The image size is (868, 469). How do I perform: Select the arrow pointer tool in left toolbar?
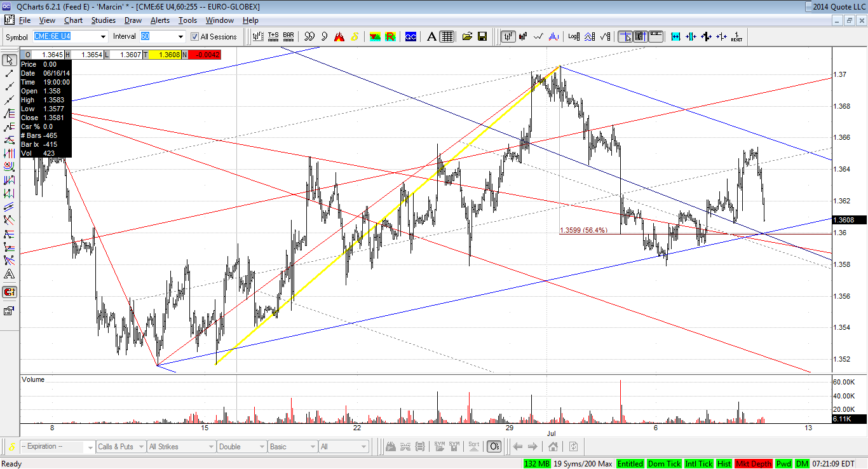pos(10,60)
